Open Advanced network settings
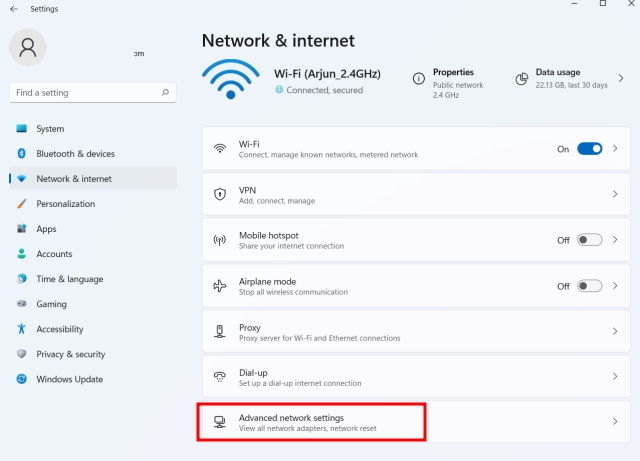Image resolution: width=640 pixels, height=461 pixels. pyautogui.click(x=416, y=422)
